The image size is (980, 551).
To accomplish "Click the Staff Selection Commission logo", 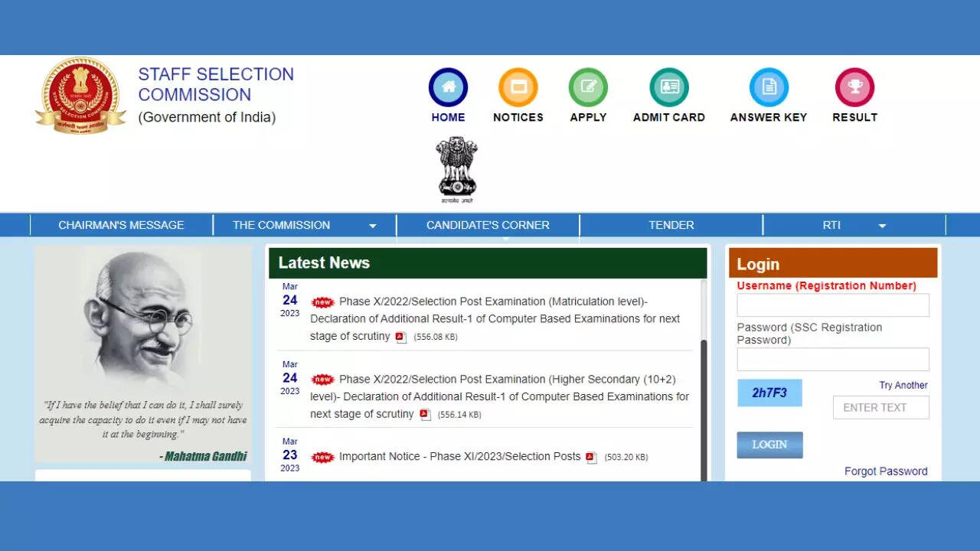I will [80, 96].
